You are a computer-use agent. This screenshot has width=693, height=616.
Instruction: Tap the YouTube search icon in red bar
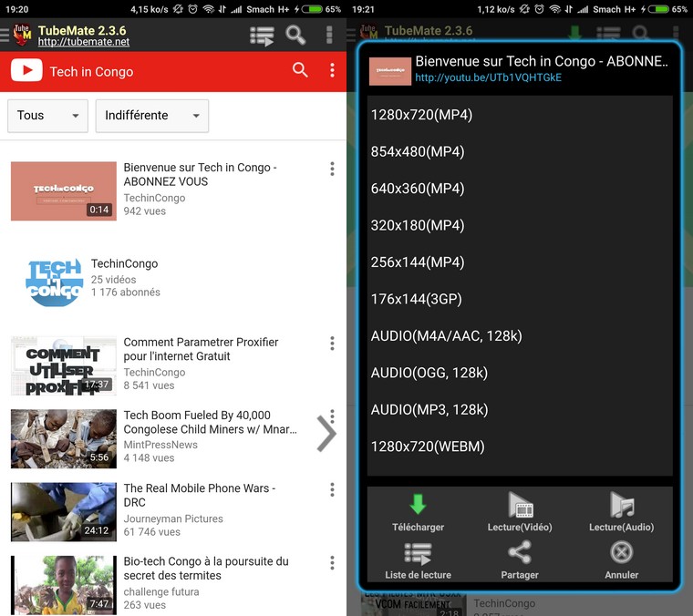point(300,70)
